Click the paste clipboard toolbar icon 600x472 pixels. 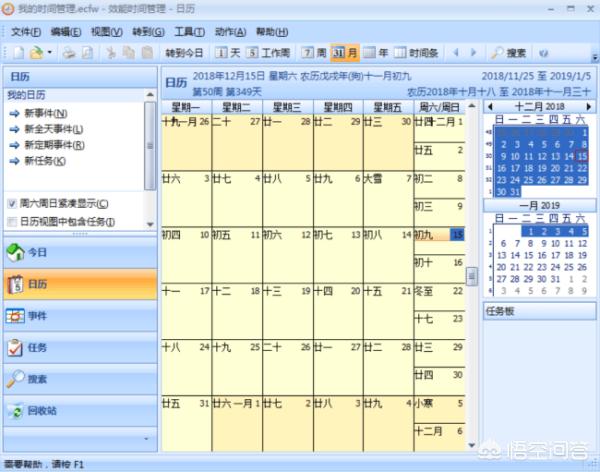point(147,53)
